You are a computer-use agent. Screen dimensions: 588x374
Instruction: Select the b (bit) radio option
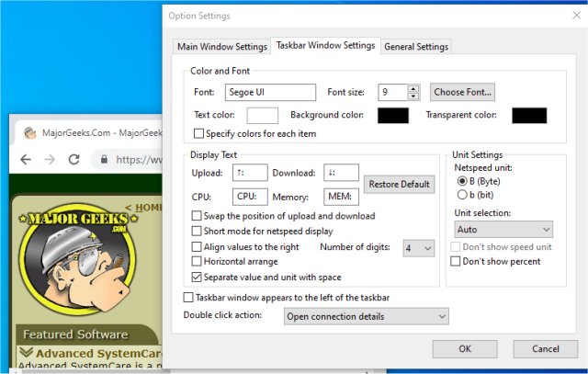coord(462,195)
